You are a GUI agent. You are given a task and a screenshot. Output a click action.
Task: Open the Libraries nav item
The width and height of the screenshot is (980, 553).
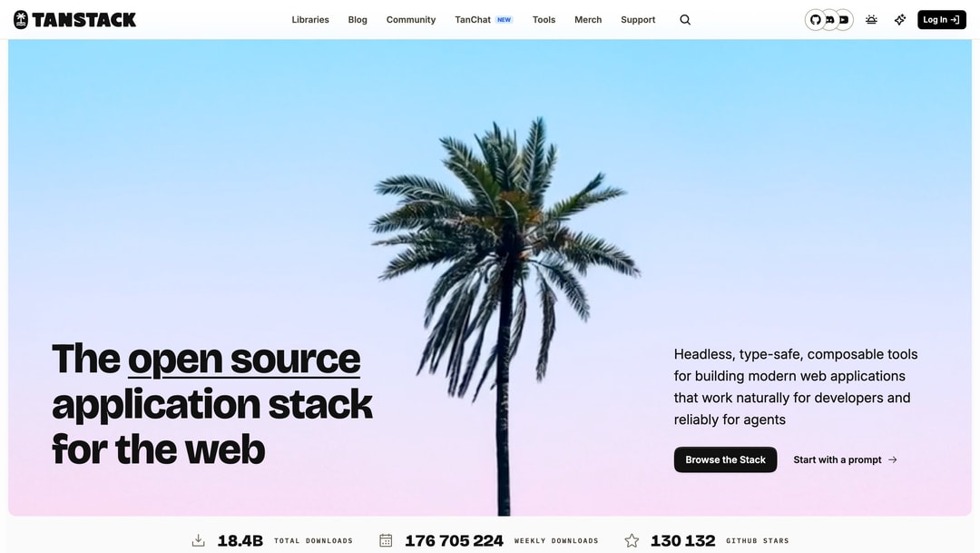tap(310, 20)
